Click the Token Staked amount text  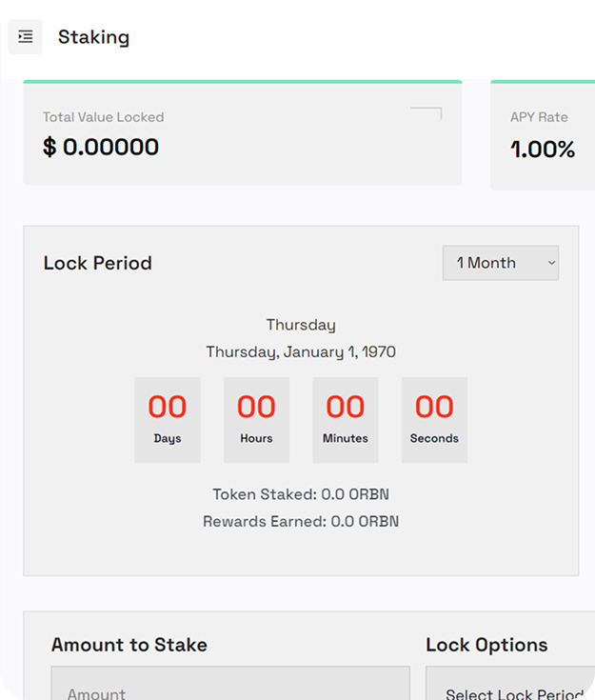tap(301, 494)
